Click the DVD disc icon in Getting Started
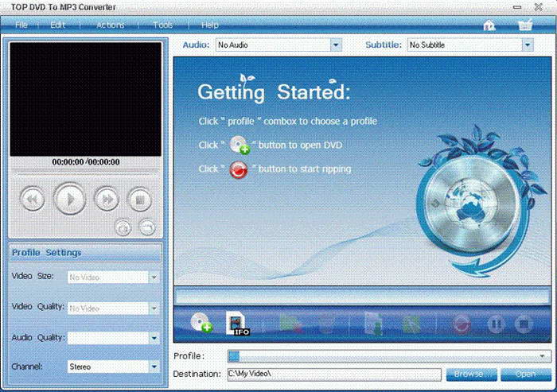Screen dimensions: 557x392 click(x=240, y=145)
